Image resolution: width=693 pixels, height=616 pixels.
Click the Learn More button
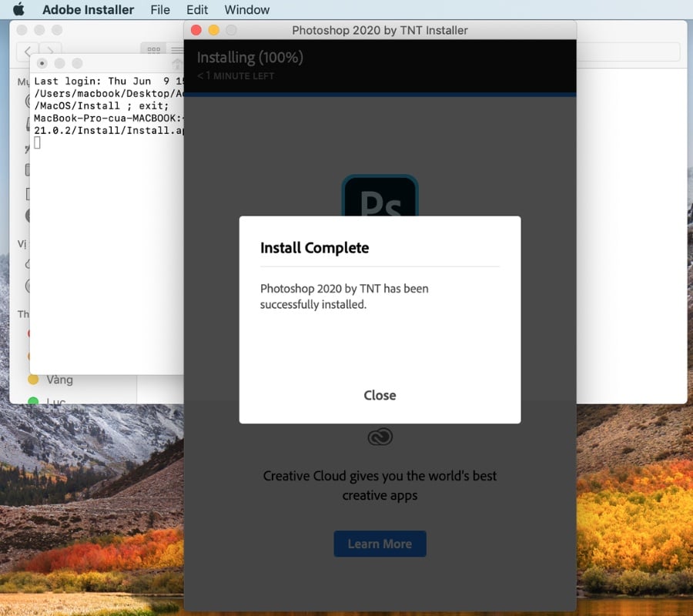[380, 544]
